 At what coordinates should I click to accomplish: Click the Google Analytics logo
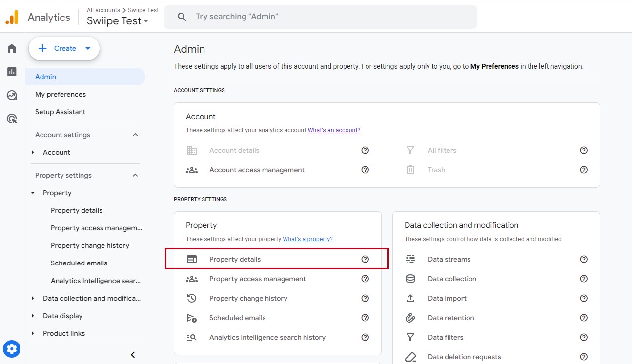(x=12, y=18)
